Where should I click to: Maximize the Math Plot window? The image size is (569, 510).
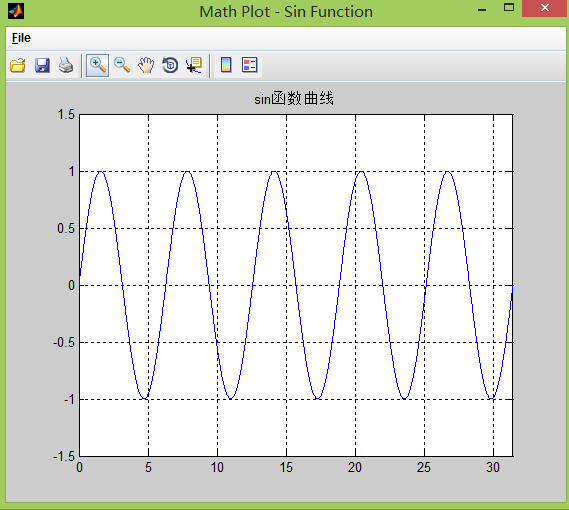click(x=509, y=8)
